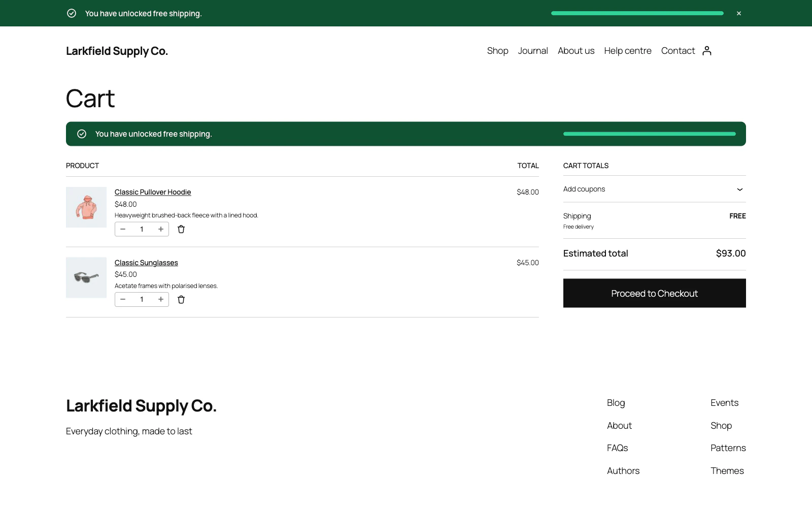Go to About us page
Viewport: 812px width, 508px height.
tap(576, 51)
